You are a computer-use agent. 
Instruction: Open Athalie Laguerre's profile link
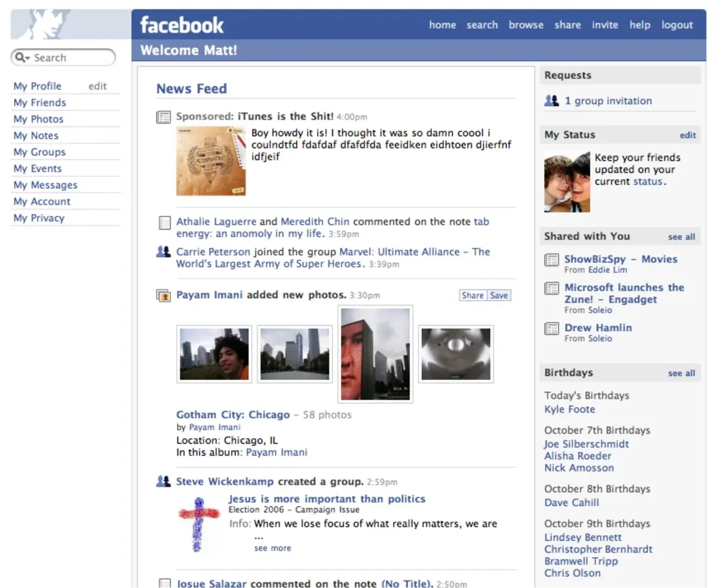[216, 222]
